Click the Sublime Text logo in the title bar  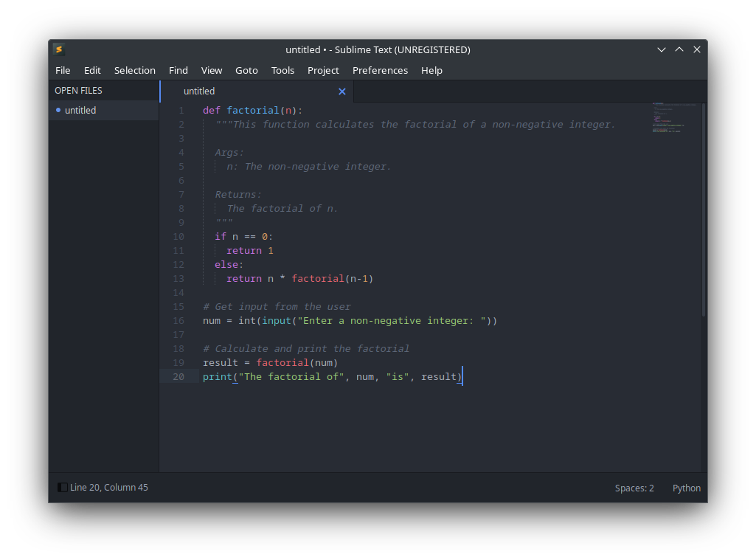click(x=59, y=49)
